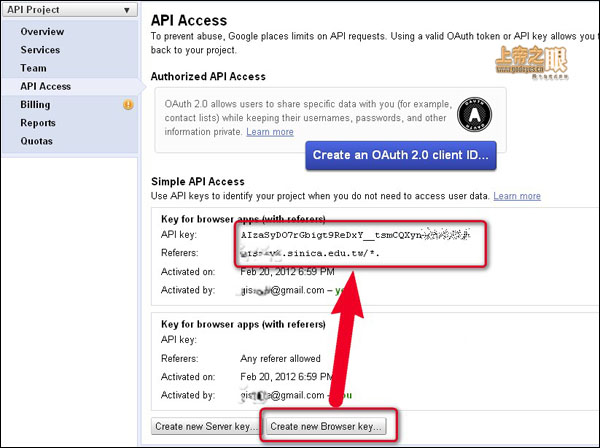The height and width of the screenshot is (448, 600).
Task: Click 'Simple API Access' heading
Action: tap(198, 181)
